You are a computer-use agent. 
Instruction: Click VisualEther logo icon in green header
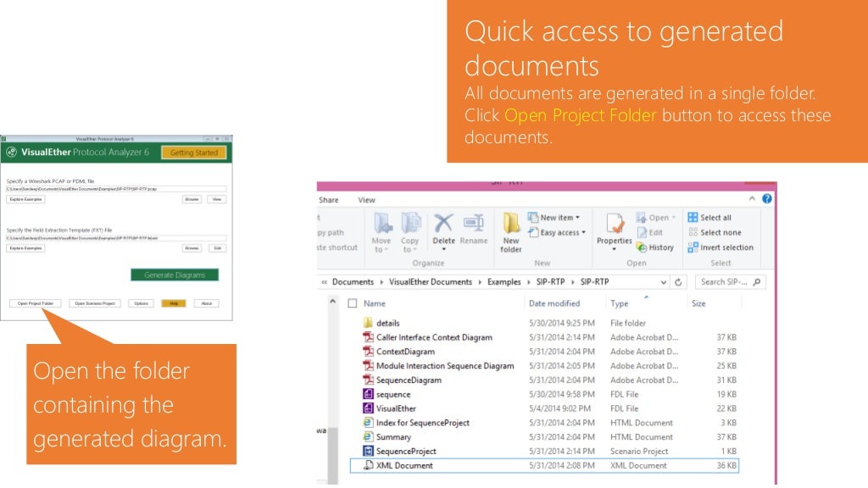click(11, 152)
